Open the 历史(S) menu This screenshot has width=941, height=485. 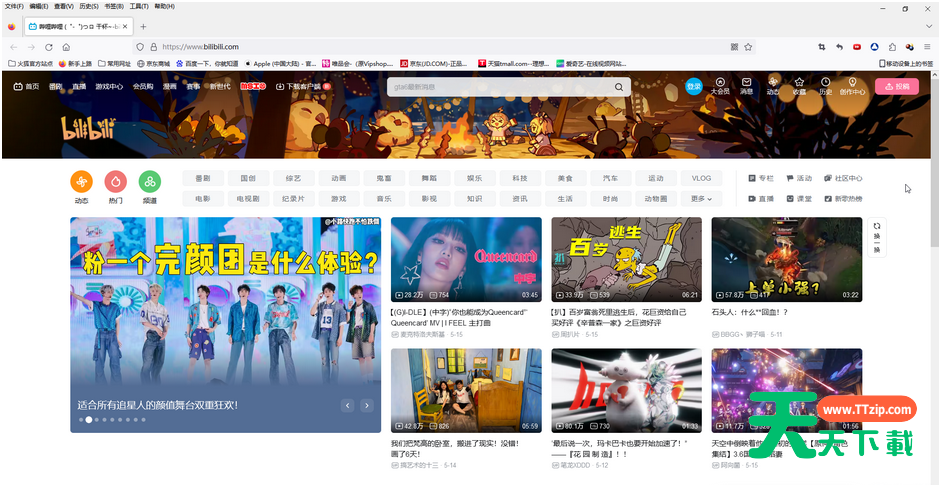(x=89, y=7)
